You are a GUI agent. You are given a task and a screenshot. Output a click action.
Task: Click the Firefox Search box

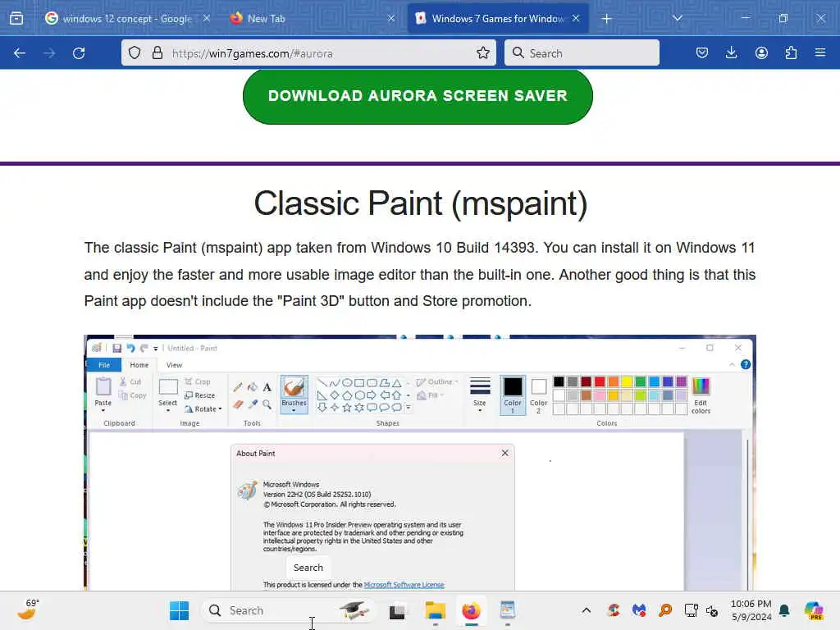(582, 53)
